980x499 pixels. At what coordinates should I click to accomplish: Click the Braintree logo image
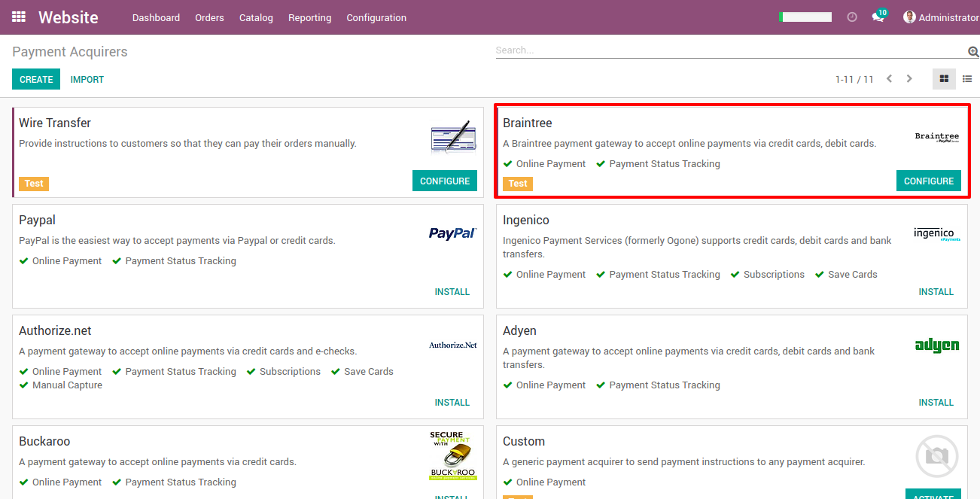pos(937,138)
